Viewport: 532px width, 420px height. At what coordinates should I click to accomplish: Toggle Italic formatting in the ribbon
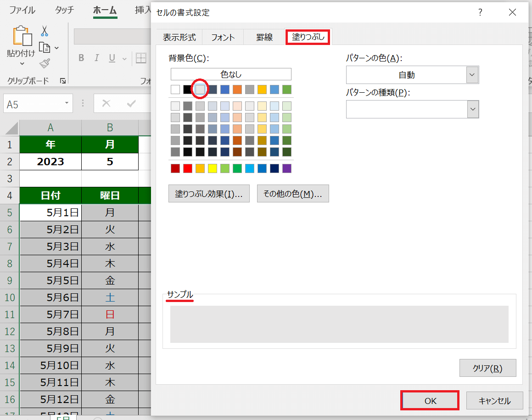[96, 58]
